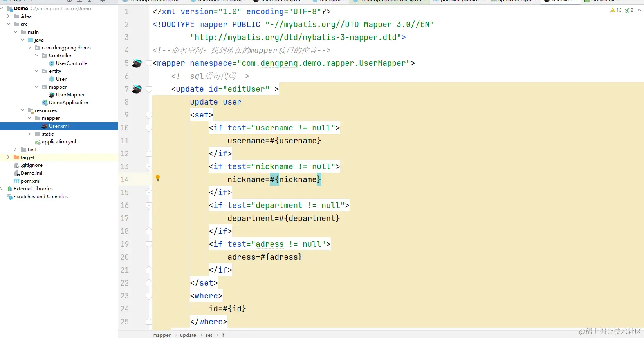
Task: Click the yellow intention lightbulb on line 14
Action: pos(158,178)
